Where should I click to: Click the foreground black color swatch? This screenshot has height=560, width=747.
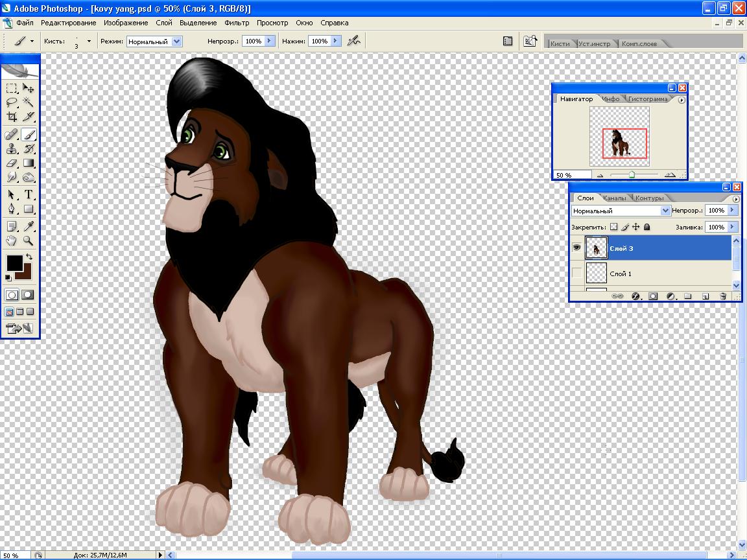tap(14, 263)
